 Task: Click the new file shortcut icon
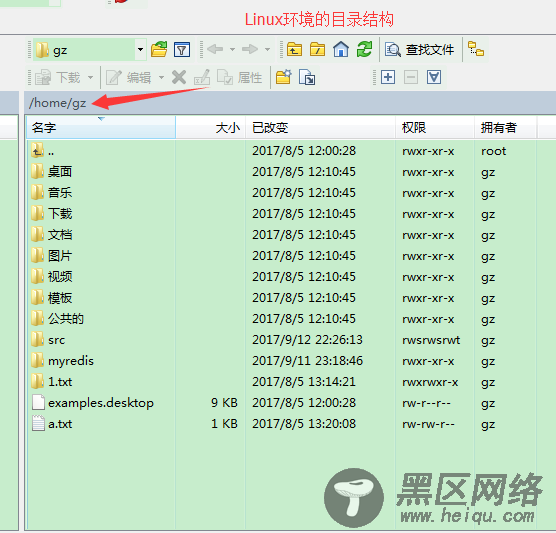coord(307,77)
